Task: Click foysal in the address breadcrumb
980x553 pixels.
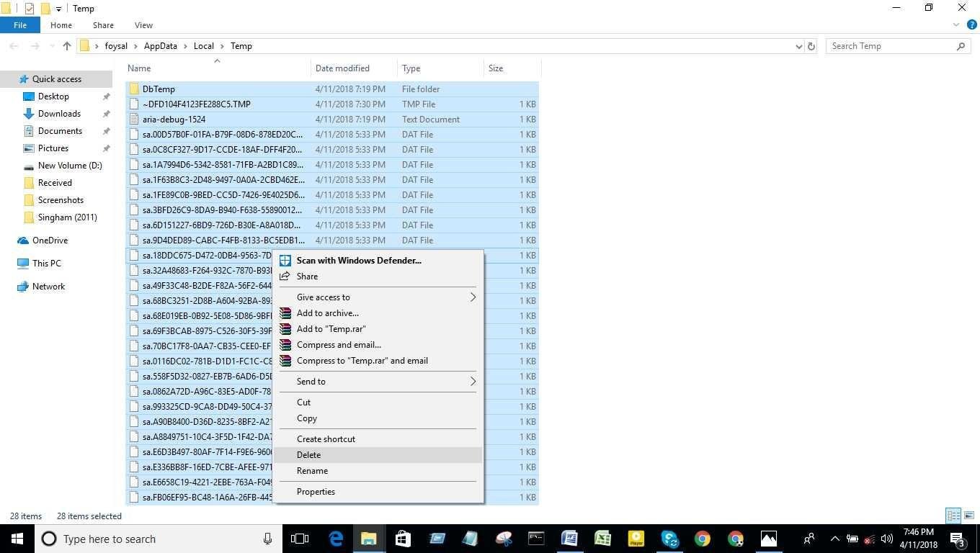Action: (x=116, y=46)
